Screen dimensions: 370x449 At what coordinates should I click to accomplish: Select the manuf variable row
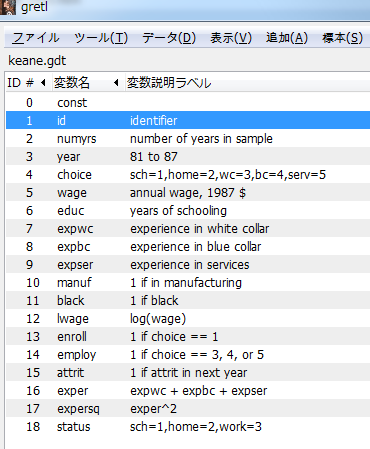[188, 282]
